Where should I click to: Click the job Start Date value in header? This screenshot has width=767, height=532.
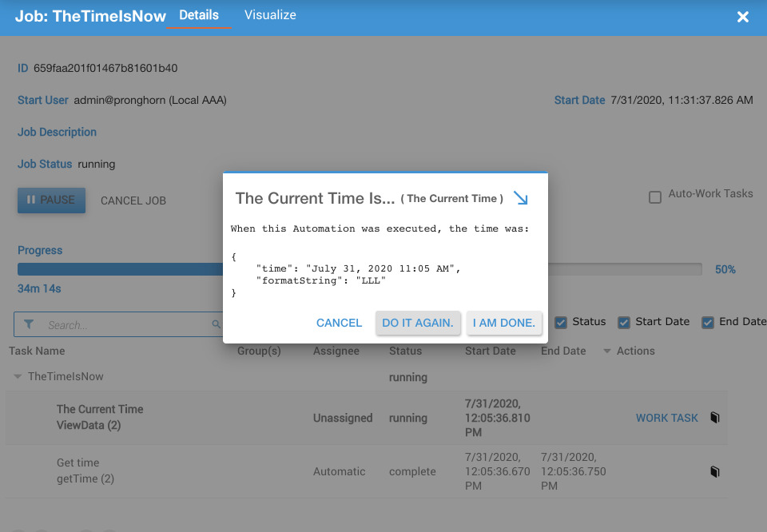coord(682,100)
